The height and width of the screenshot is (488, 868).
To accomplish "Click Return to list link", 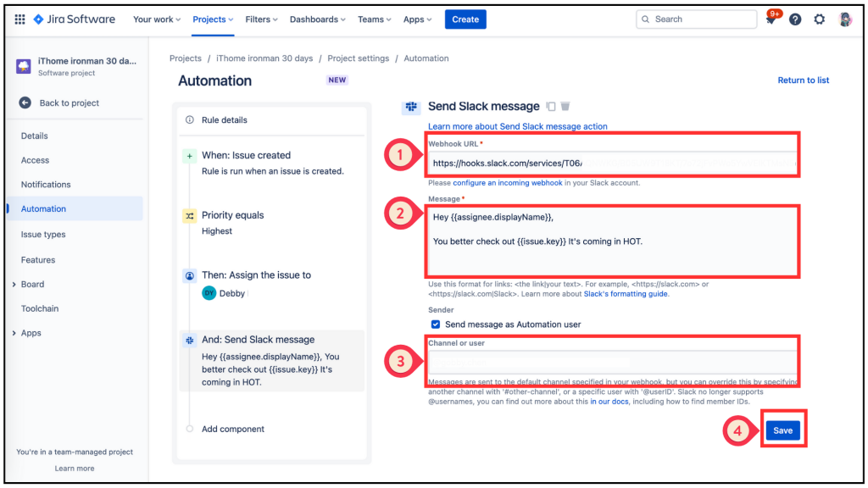I will click(x=804, y=80).
